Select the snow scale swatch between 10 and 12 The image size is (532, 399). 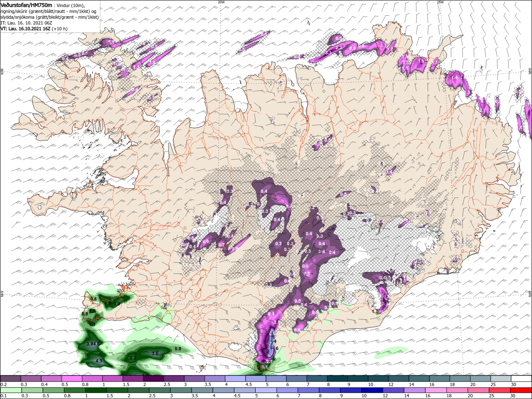point(379,379)
